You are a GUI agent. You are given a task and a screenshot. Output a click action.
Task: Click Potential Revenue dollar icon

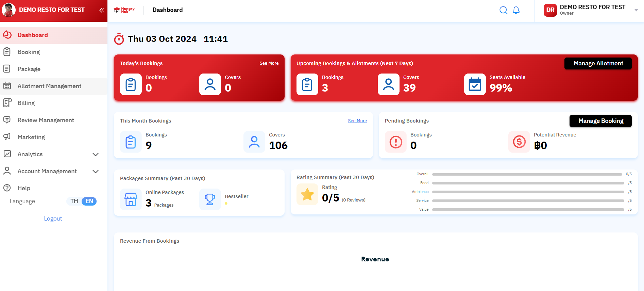click(x=519, y=142)
